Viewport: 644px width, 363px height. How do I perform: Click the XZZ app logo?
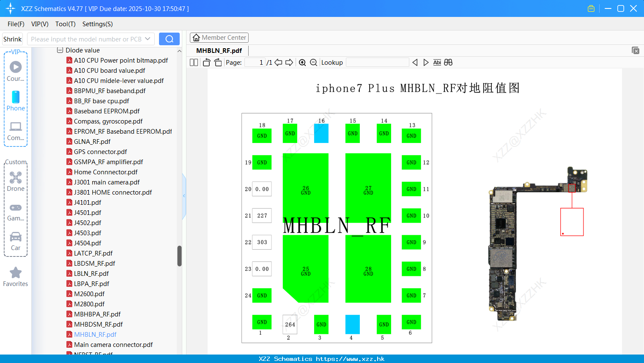11,8
